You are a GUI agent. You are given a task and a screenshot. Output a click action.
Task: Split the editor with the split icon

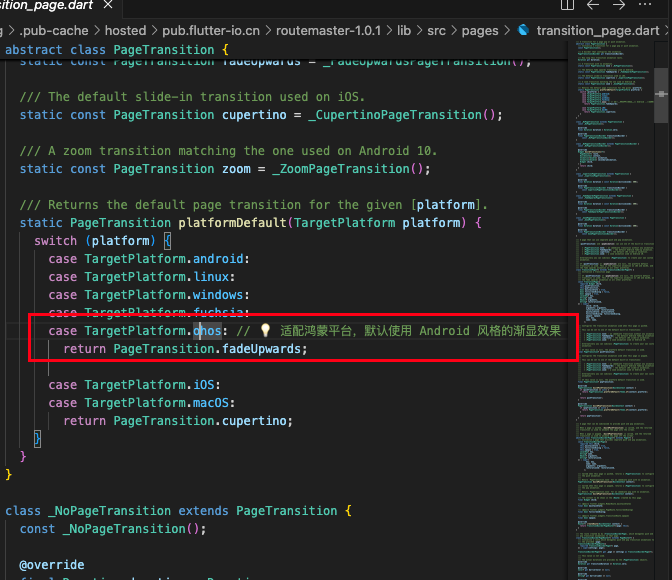567,5
